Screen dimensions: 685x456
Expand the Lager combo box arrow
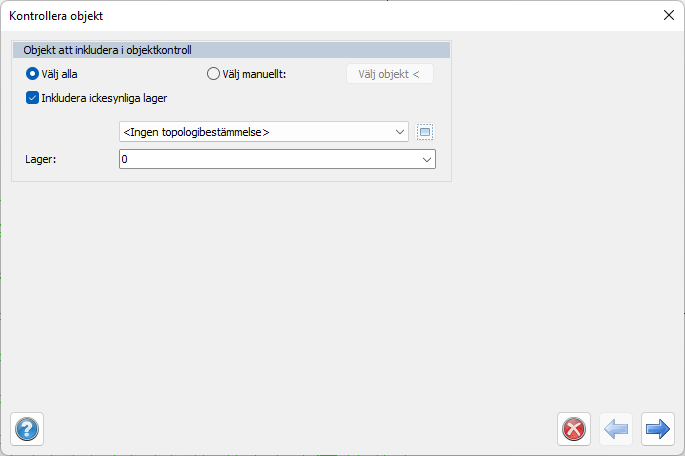click(x=426, y=159)
